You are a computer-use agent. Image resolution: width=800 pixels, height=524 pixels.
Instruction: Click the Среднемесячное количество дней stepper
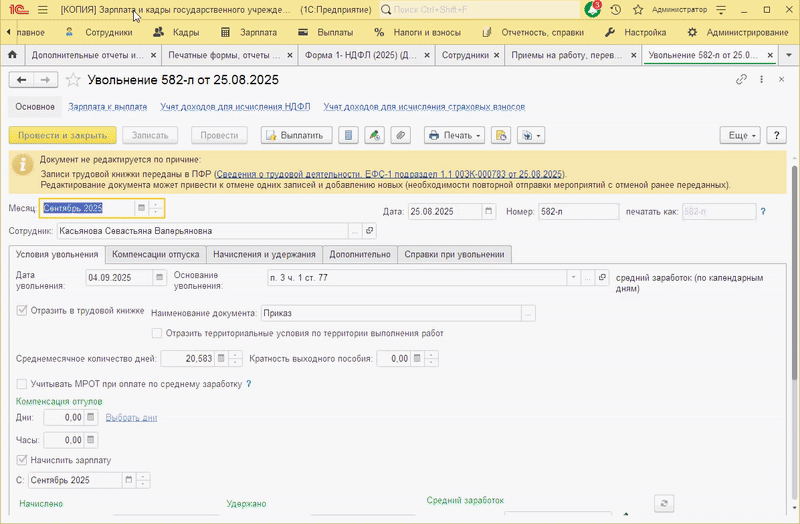click(x=235, y=359)
